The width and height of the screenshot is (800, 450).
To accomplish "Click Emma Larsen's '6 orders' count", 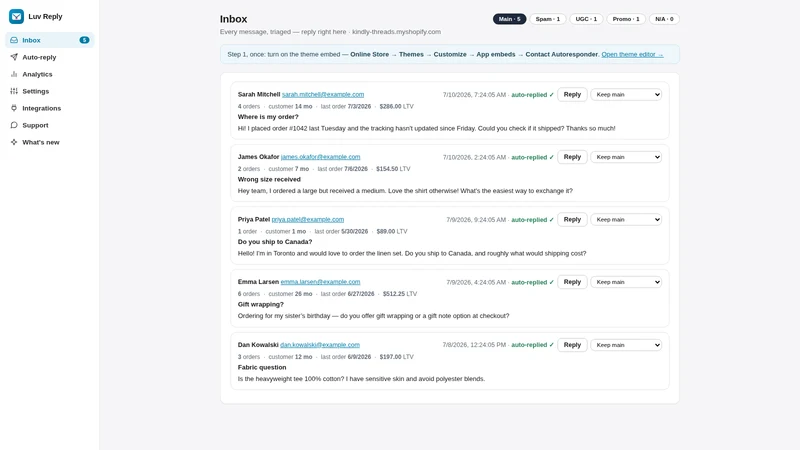I will tap(248, 294).
